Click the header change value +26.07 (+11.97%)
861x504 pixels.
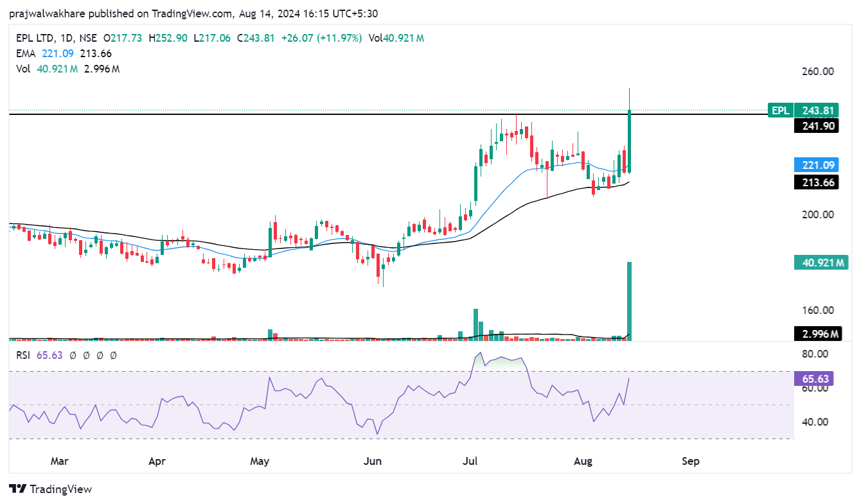(x=322, y=39)
